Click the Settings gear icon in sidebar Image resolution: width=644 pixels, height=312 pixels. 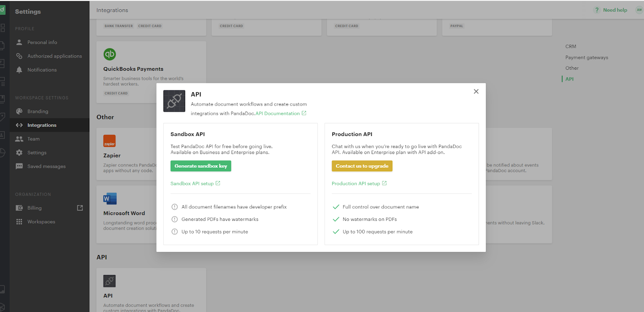[19, 152]
